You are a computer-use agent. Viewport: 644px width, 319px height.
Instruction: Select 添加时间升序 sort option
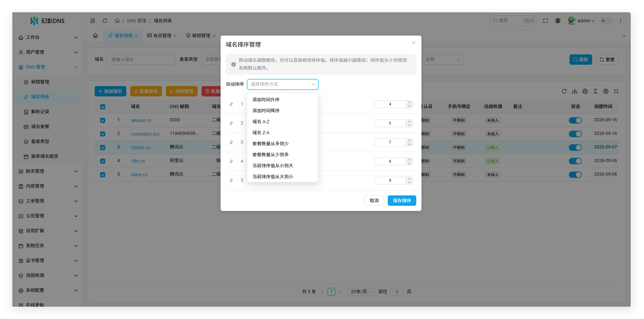pyautogui.click(x=282, y=100)
